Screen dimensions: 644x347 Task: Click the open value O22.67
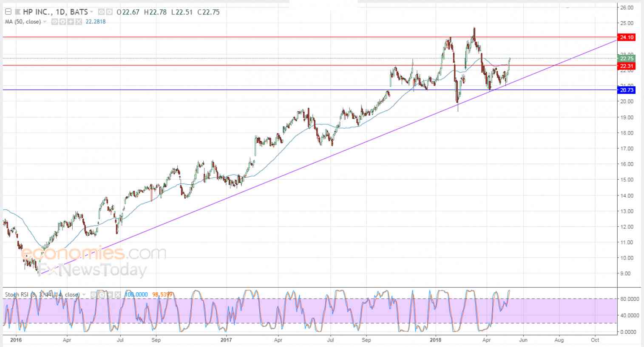[128, 12]
